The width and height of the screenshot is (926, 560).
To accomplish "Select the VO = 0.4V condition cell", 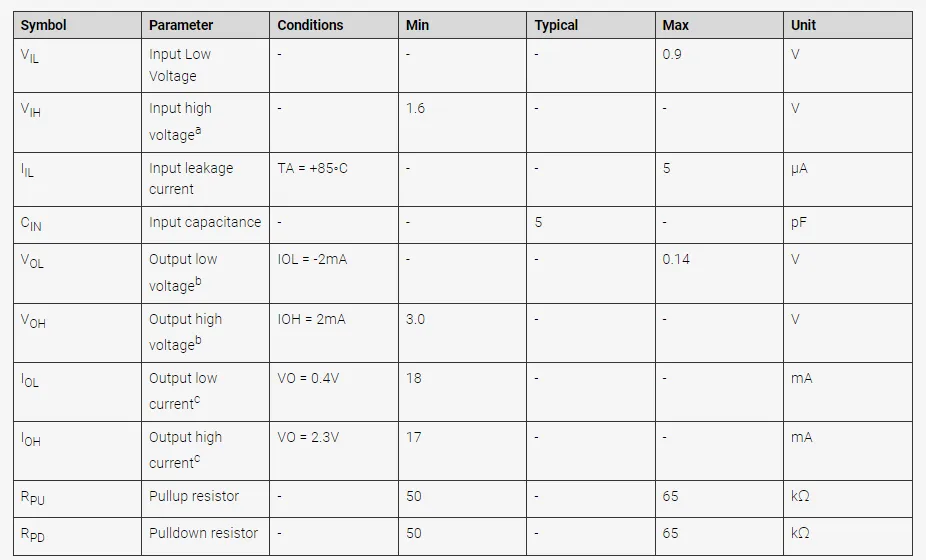I will [x=308, y=378].
